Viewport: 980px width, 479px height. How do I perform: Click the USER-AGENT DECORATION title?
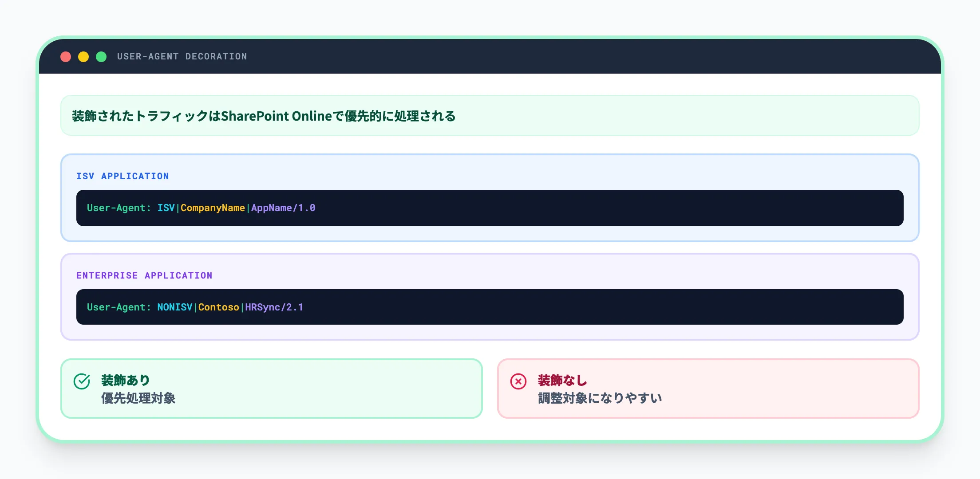click(182, 56)
